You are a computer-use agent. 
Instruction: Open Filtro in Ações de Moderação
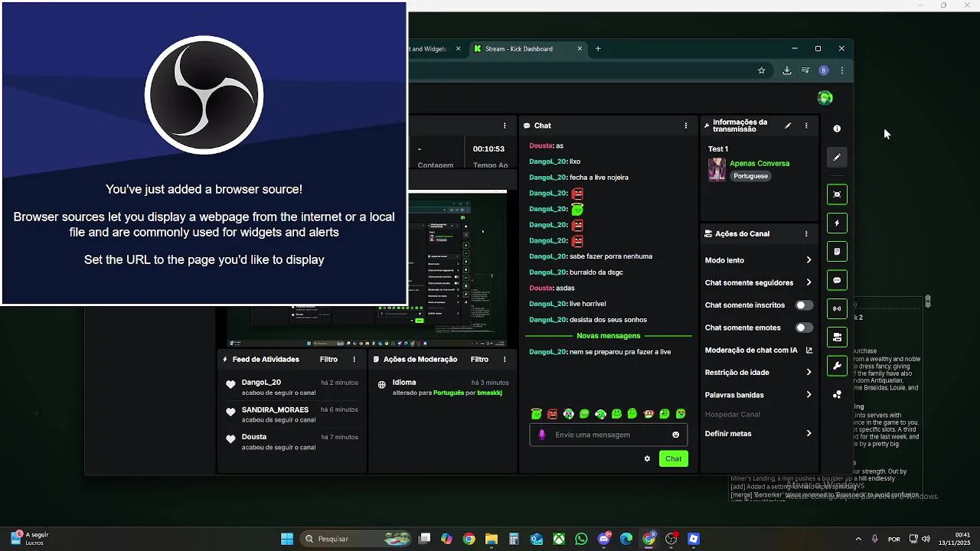[479, 360]
